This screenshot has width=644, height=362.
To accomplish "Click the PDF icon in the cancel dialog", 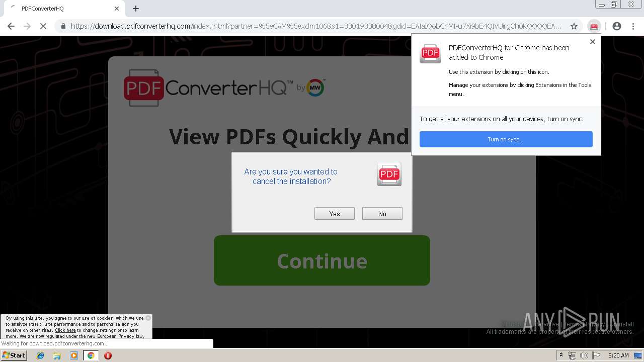I will 389,174.
